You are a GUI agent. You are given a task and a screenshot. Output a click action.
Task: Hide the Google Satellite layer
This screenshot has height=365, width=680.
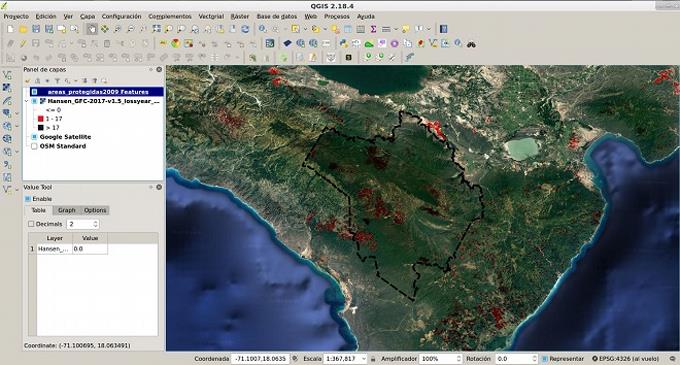[34, 137]
